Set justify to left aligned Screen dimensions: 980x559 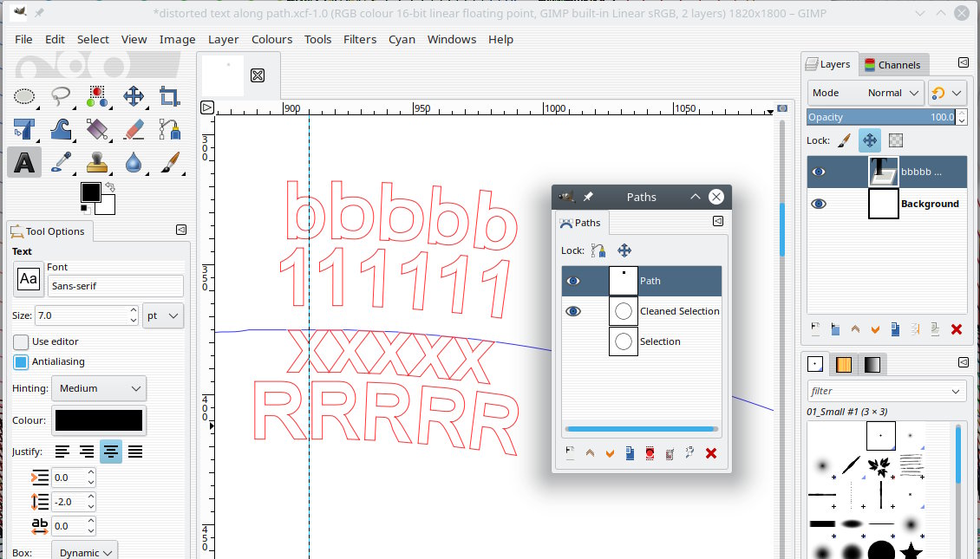(62, 452)
